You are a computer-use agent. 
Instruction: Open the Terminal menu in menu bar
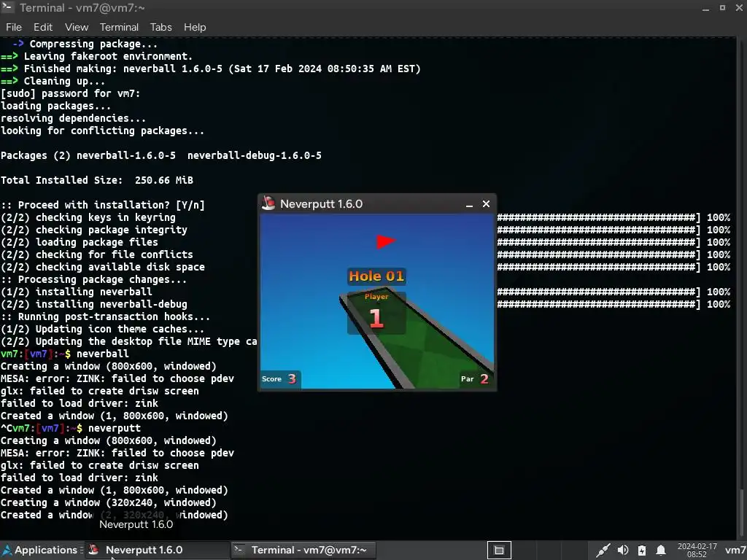tap(119, 27)
